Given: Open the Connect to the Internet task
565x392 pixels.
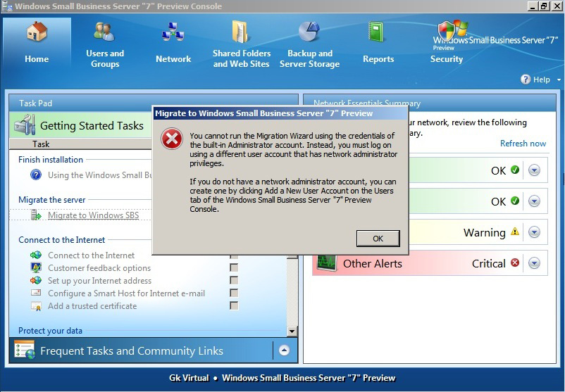Looking at the screenshot, I should pyautogui.click(x=91, y=255).
